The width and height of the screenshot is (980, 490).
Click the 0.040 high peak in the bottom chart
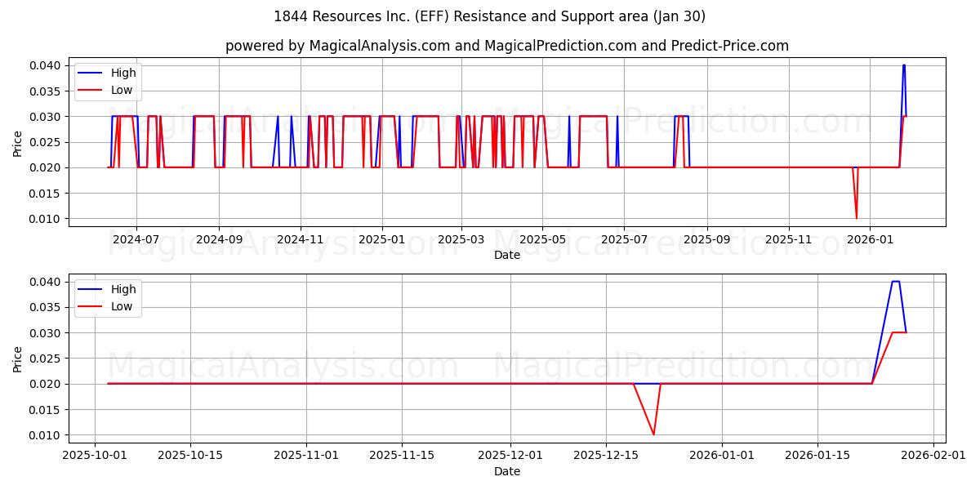coord(895,282)
